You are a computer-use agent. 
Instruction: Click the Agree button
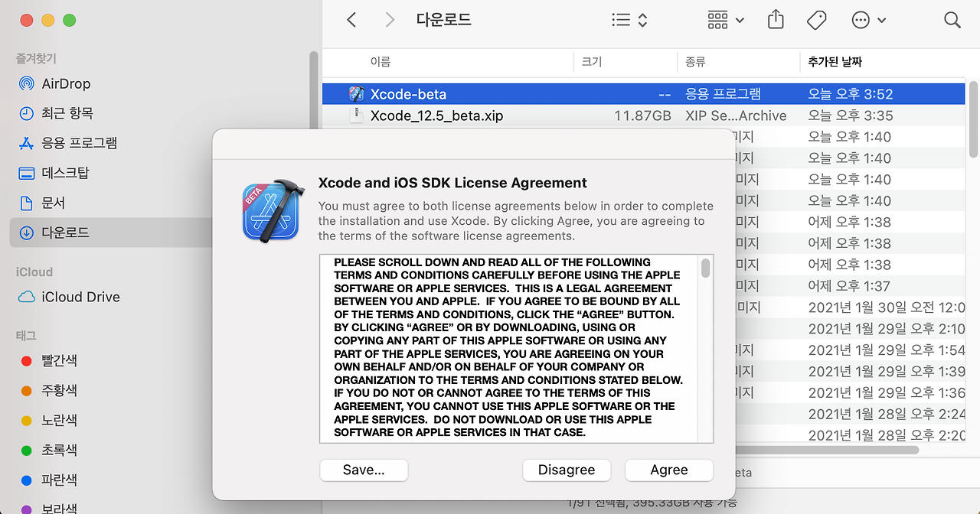[669, 470]
